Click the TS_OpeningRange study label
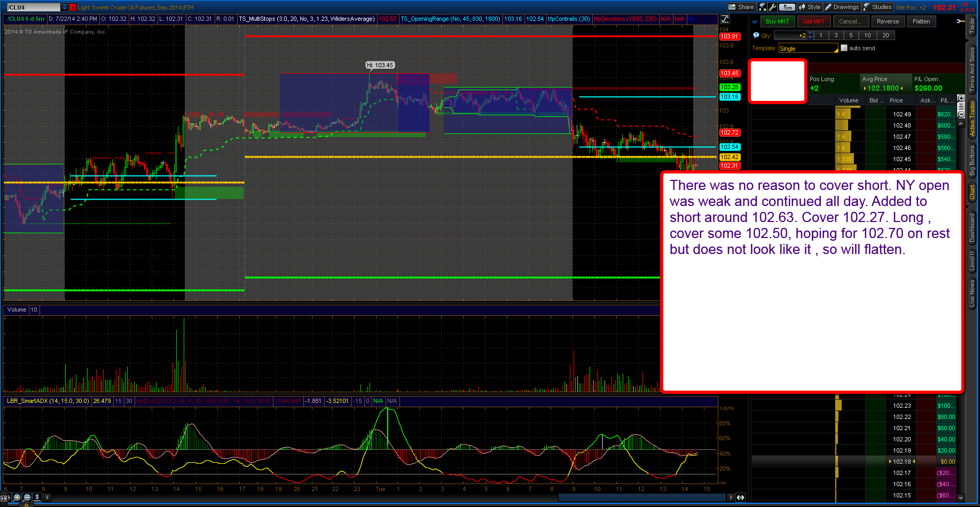Viewport: 980px width, 507px height. click(450, 19)
